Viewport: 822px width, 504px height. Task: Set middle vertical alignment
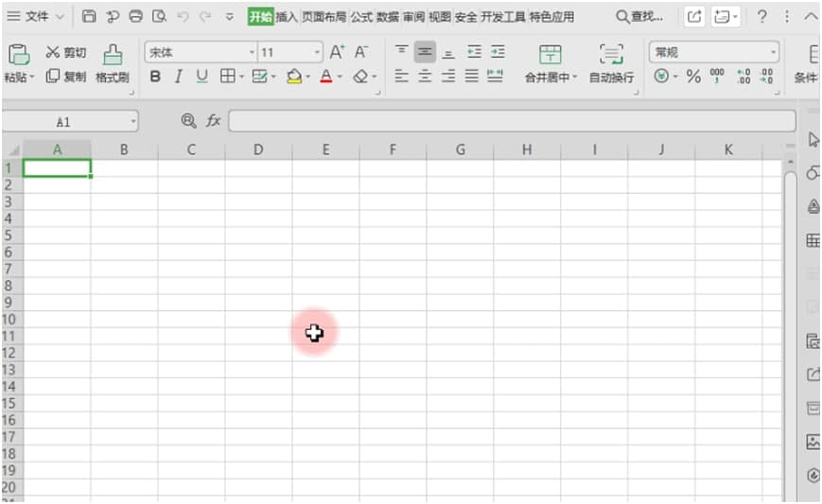point(425,52)
